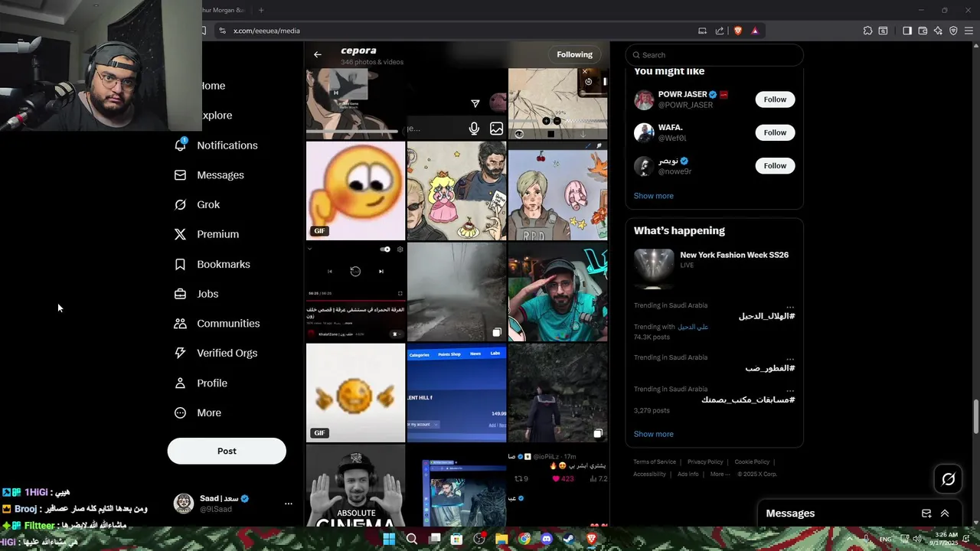Click the floating Grok button at bottom right

point(948,479)
